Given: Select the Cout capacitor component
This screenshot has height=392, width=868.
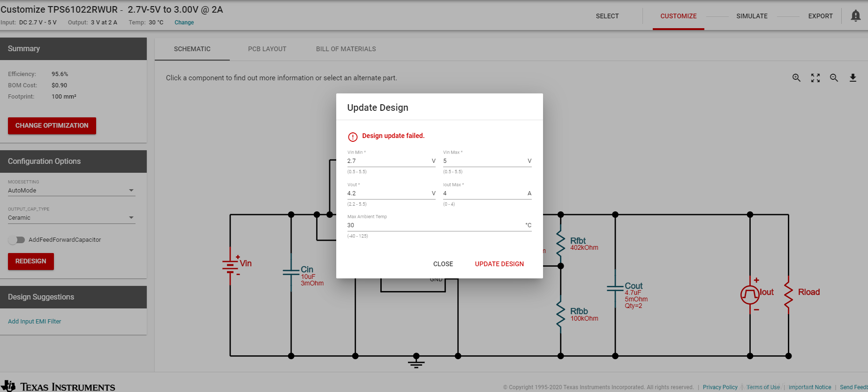Looking at the screenshot, I should (x=615, y=288).
